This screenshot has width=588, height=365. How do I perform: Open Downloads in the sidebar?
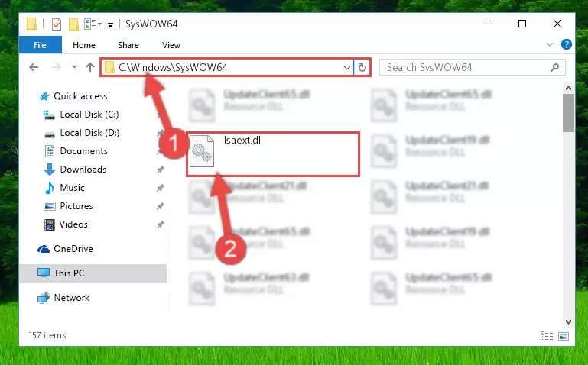click(x=83, y=170)
